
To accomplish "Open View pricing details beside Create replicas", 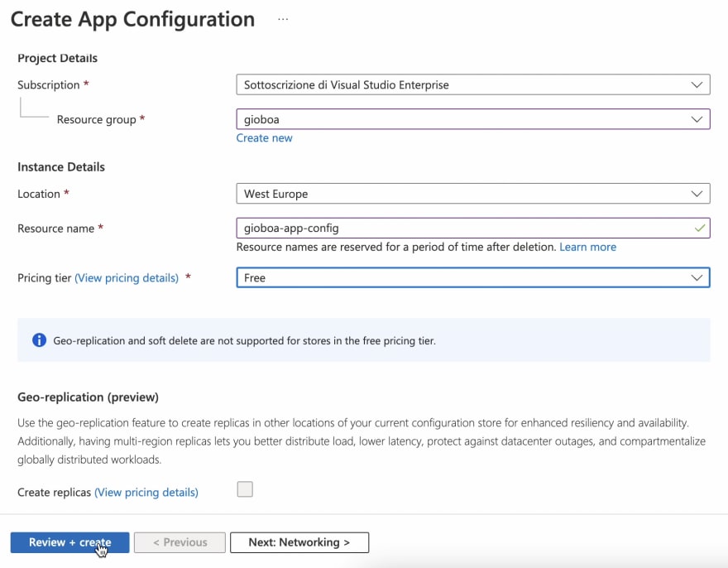I will (146, 492).
